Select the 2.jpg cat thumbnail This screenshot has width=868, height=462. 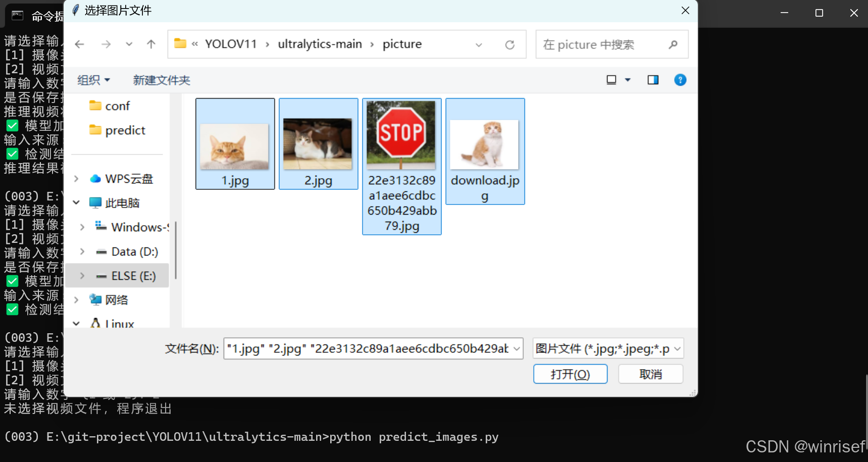(x=318, y=144)
